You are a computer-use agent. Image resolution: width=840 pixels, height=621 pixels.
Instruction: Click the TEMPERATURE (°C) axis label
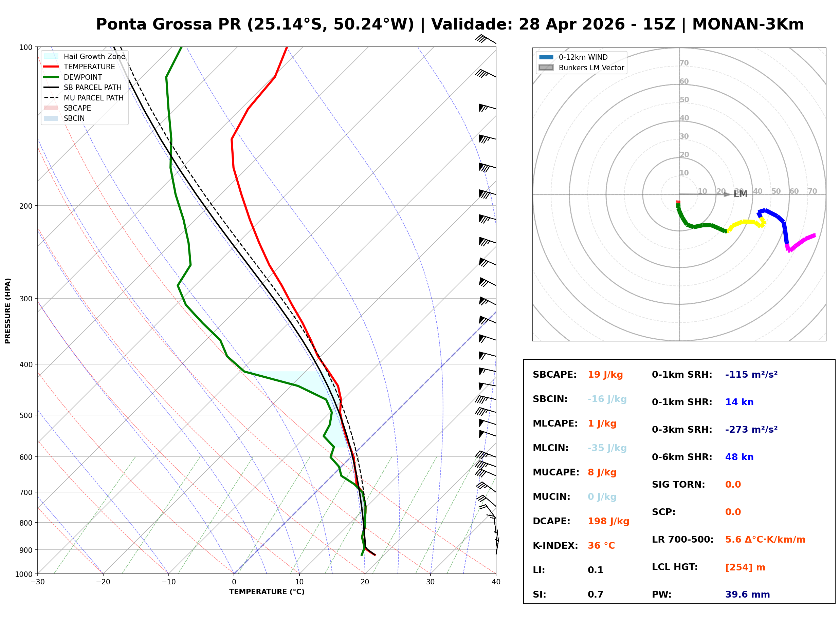pos(267,592)
